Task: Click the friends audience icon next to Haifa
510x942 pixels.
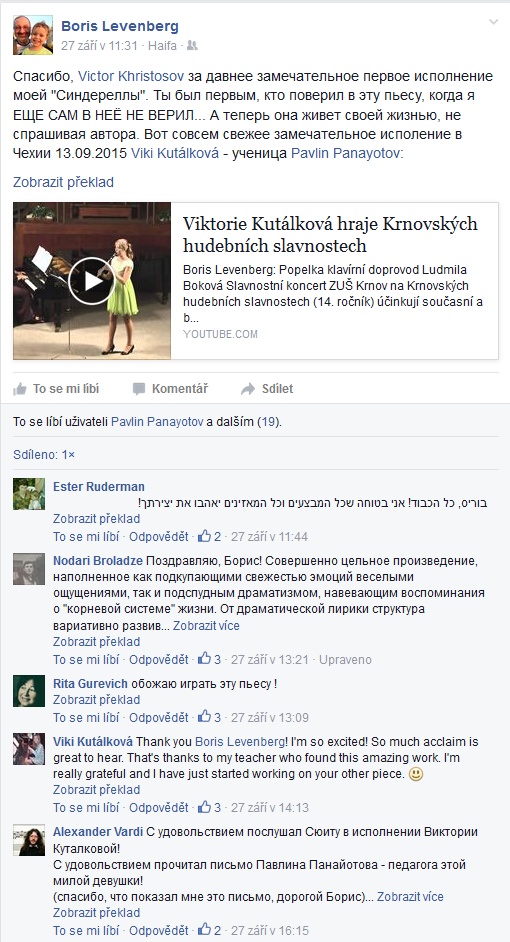Action: 192,45
